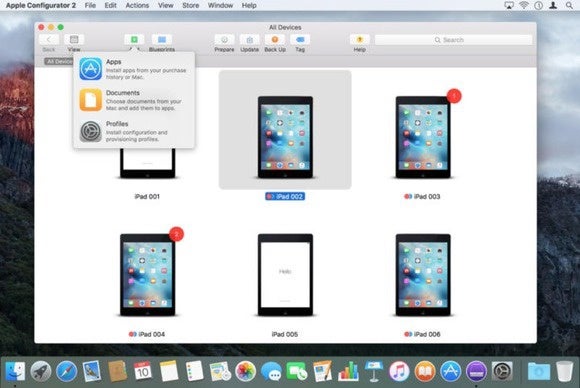Open System Preferences in the Dock
Viewport: 580px width, 388px height.
502,371
